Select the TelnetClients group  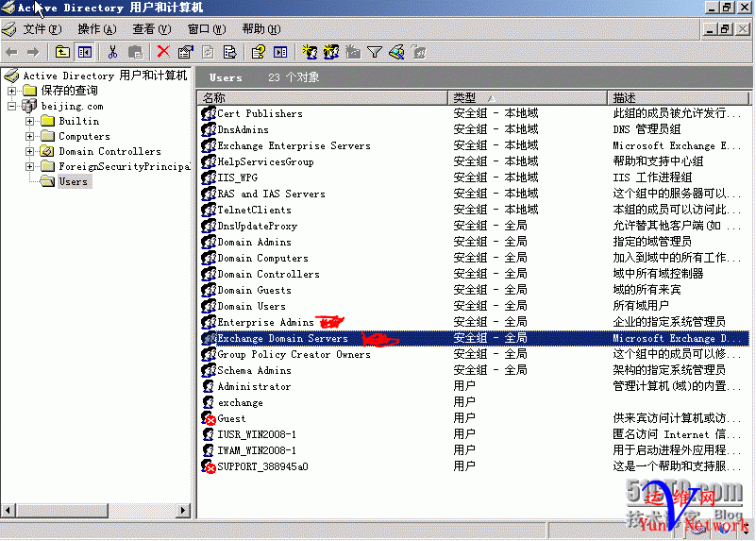pyautogui.click(x=254, y=210)
